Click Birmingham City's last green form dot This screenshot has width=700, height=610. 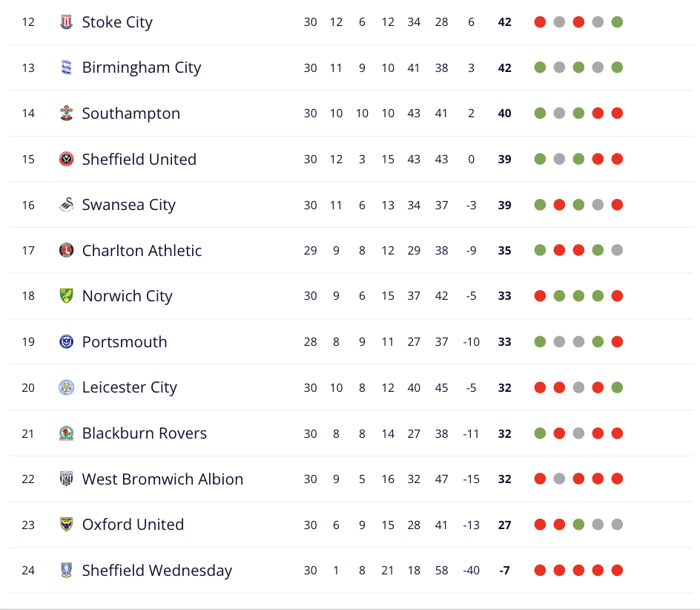[x=617, y=68]
